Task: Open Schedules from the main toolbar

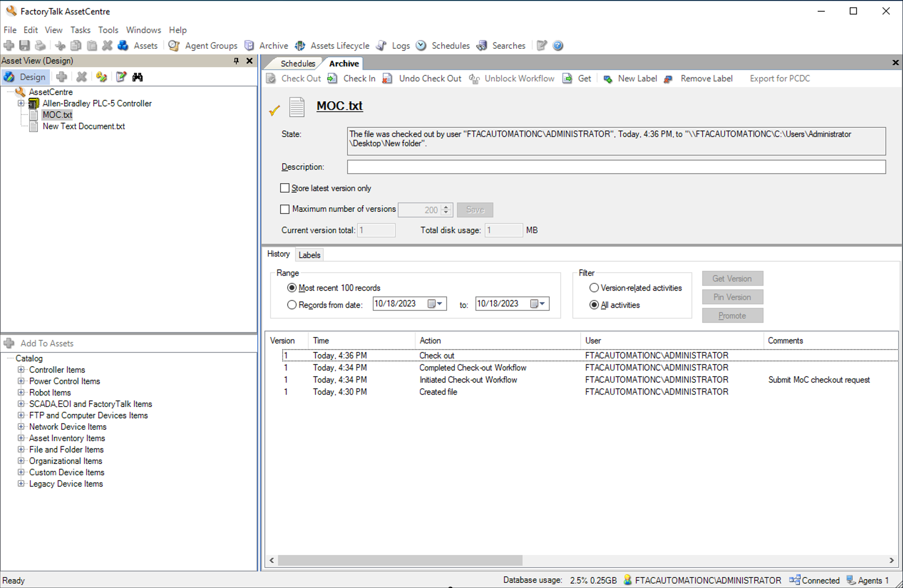Action: [x=443, y=45]
